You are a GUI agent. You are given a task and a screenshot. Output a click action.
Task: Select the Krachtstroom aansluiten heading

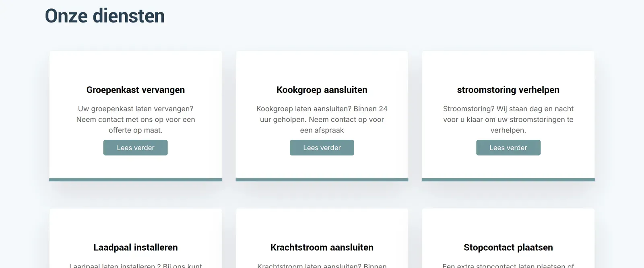click(x=322, y=248)
